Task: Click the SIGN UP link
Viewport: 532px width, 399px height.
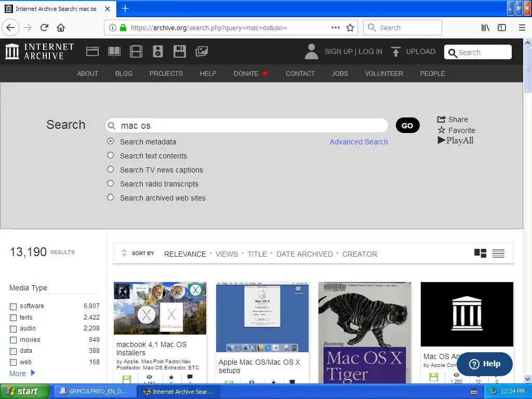Action: click(339, 51)
